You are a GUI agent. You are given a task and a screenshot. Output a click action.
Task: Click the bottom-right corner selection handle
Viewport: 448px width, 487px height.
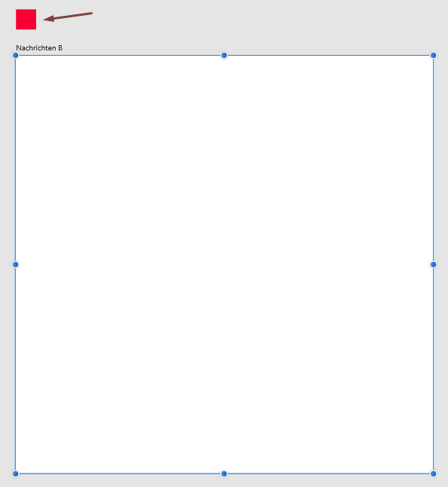click(433, 473)
